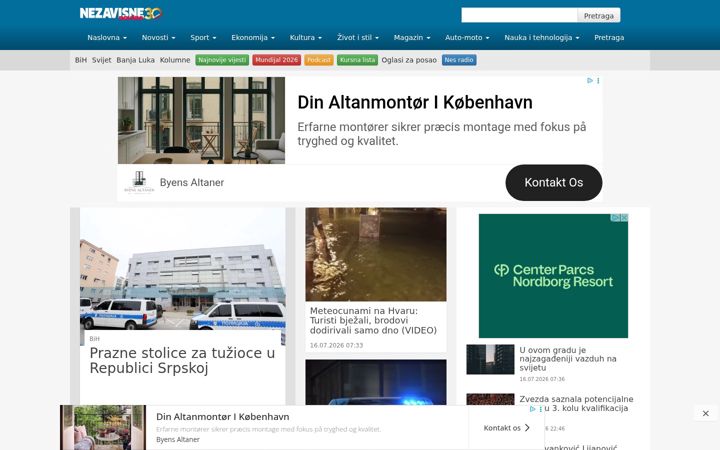Close the Center Parcs ad with X icon
Viewport: 720px width, 450px height.
click(x=624, y=218)
